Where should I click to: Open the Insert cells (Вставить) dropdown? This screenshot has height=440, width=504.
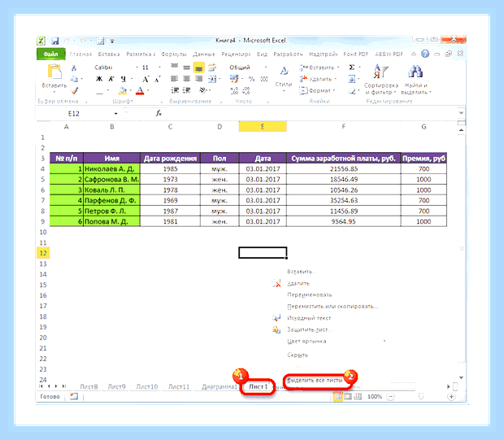(338, 68)
